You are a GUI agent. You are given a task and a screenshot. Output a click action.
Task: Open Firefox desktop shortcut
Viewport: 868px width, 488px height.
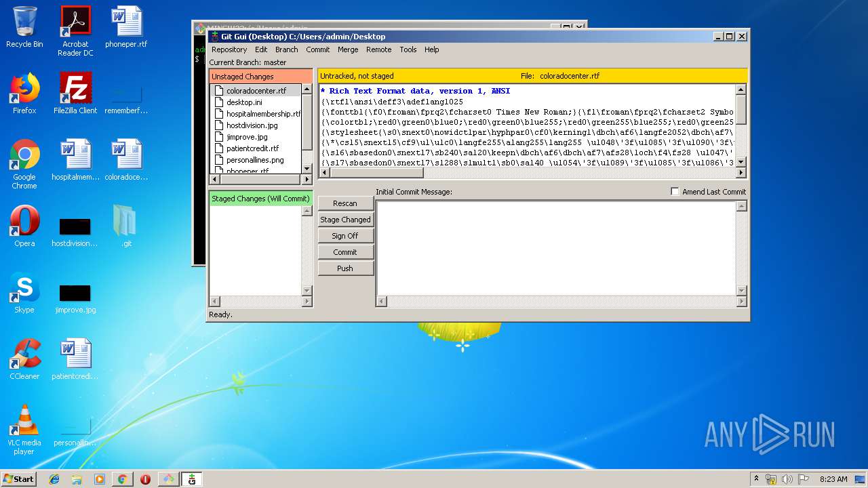click(24, 94)
